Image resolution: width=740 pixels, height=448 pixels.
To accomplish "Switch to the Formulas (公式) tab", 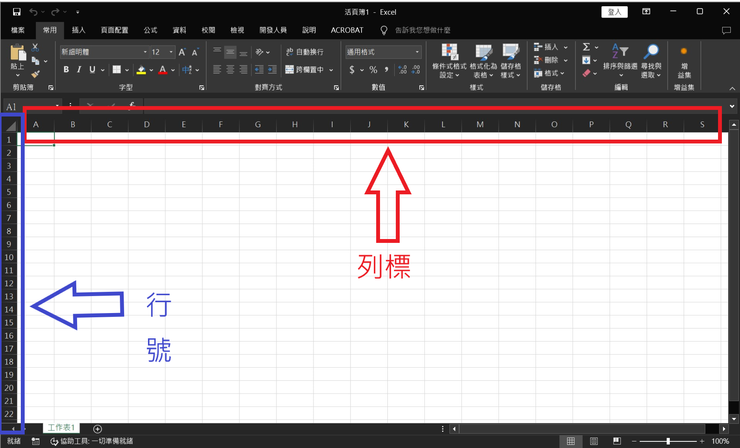I will pos(150,30).
